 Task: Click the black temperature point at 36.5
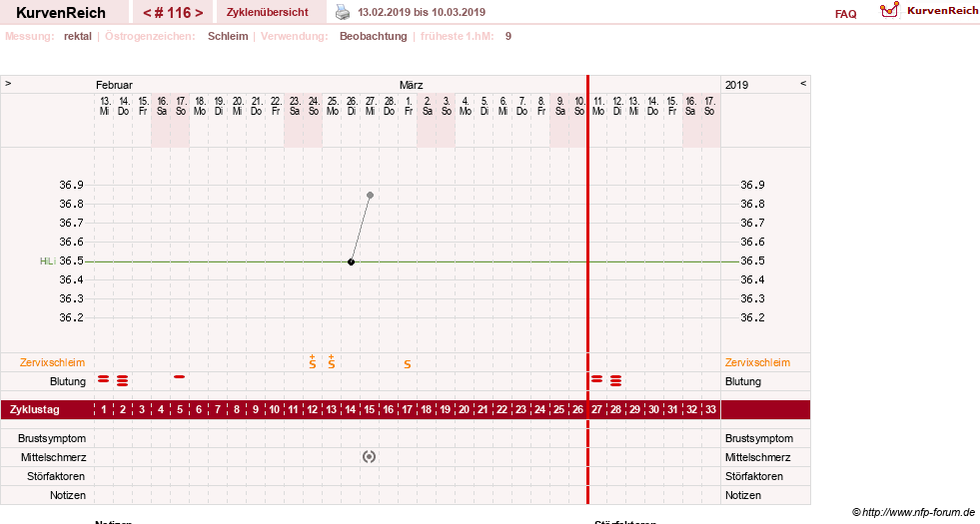[x=352, y=262]
